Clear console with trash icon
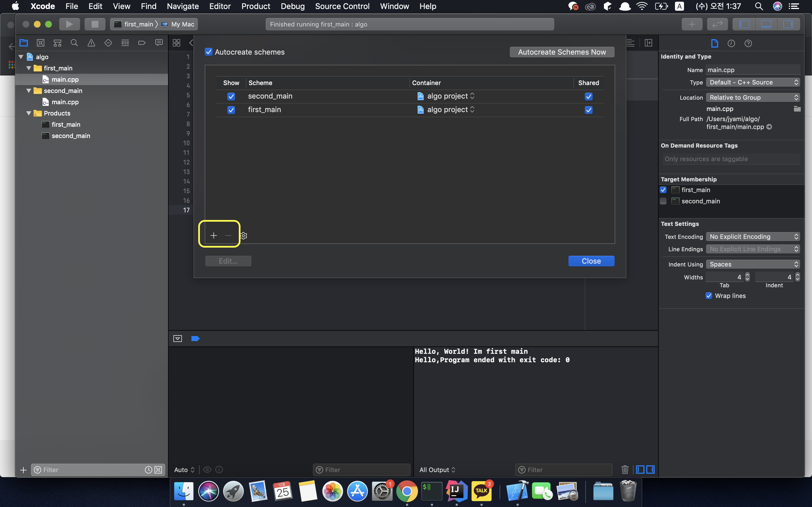 625,470
